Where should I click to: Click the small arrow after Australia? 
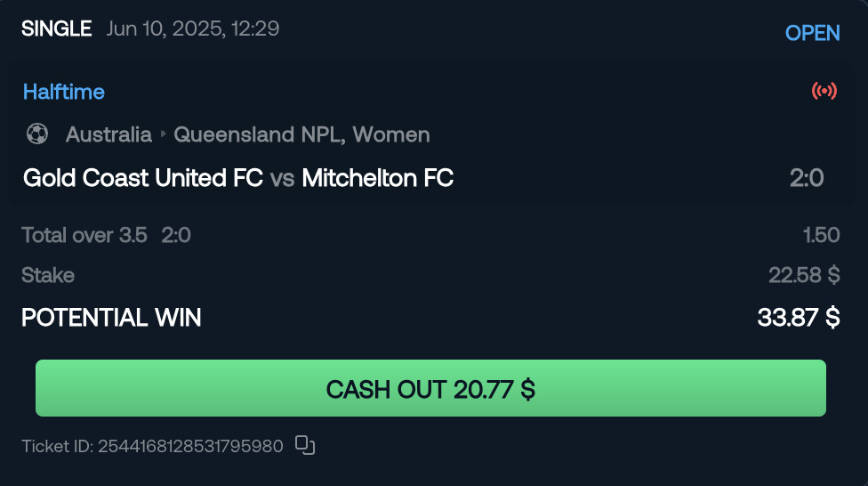click(x=163, y=134)
